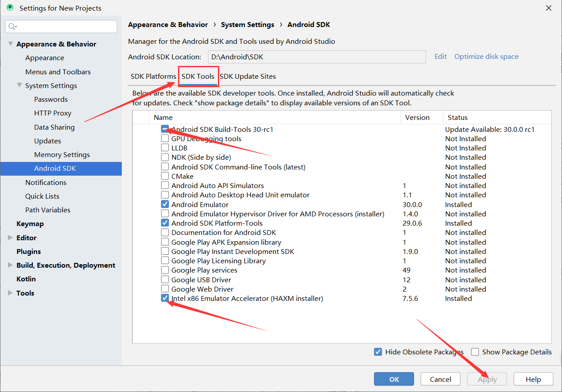
Task: Enable Show Package Details
Action: coord(475,352)
